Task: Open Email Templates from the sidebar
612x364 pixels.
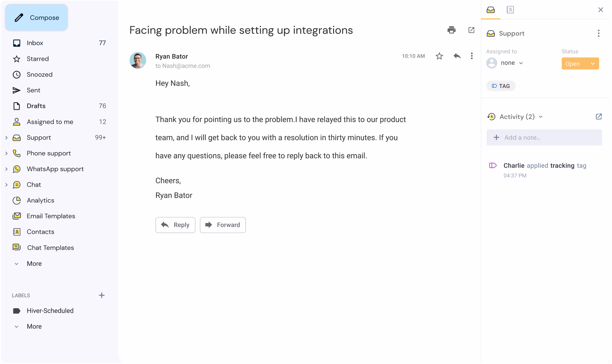Action: tap(51, 216)
